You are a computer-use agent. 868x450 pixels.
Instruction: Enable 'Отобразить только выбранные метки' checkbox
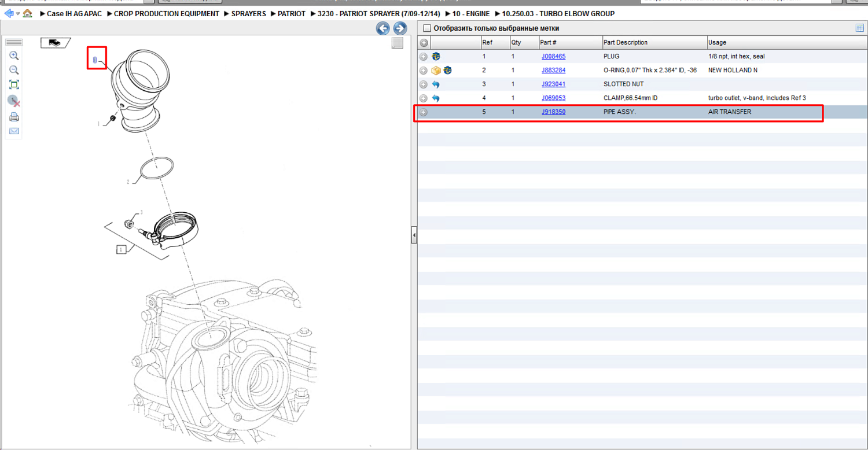point(427,28)
